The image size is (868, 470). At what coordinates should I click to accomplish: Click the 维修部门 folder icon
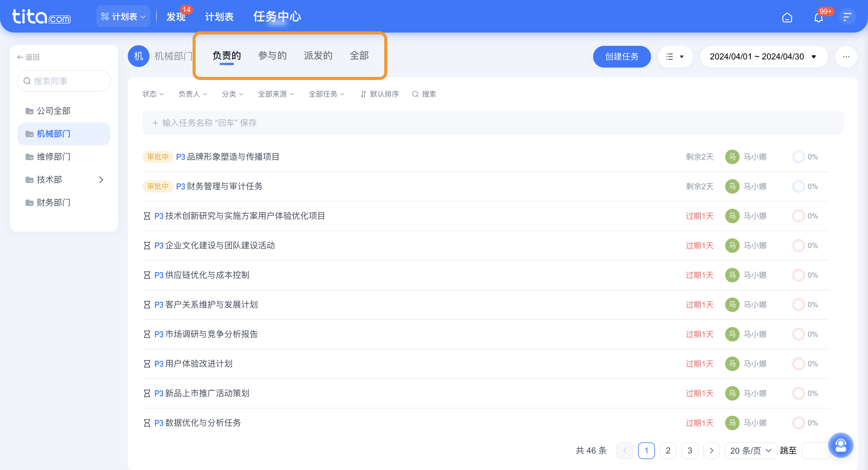tap(29, 157)
